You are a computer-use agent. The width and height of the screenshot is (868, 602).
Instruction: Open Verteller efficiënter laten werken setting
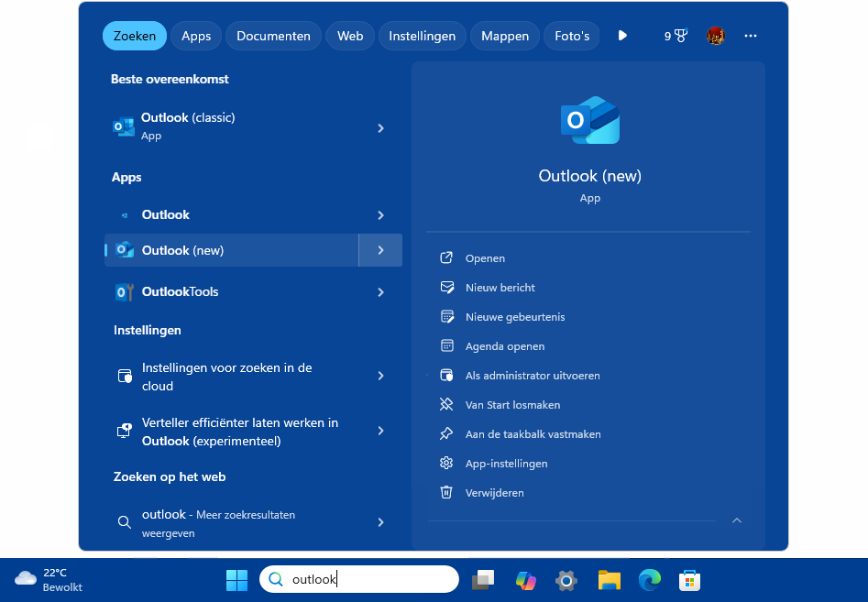pyautogui.click(x=231, y=432)
